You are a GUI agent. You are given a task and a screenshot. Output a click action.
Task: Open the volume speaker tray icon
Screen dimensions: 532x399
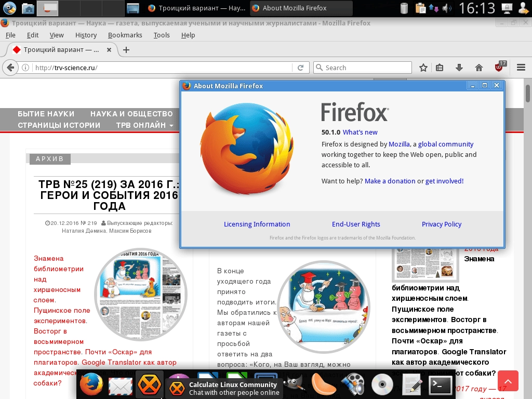[447, 8]
